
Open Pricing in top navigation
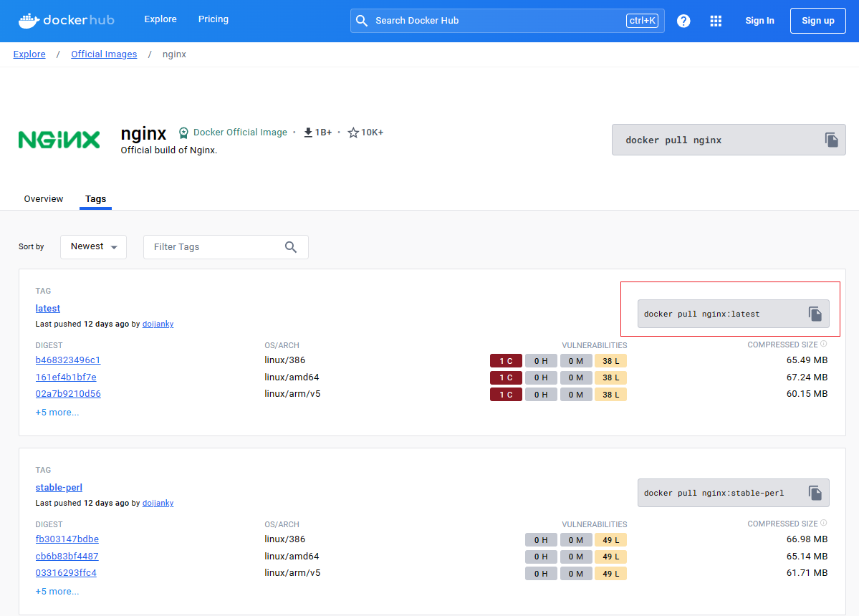pyautogui.click(x=213, y=19)
